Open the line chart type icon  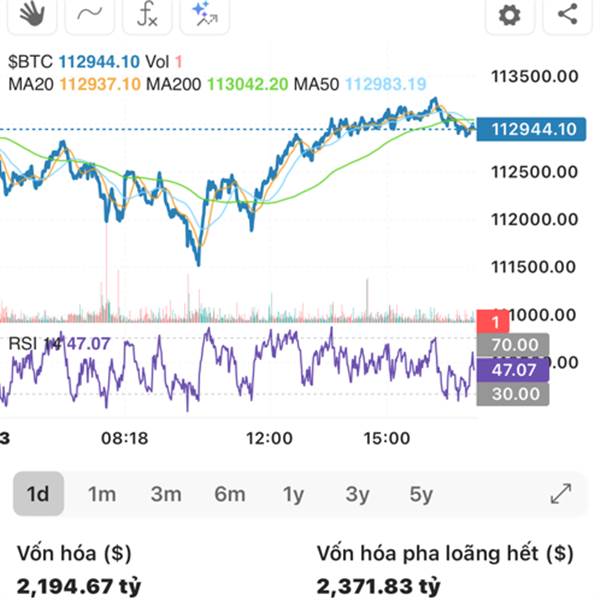point(90,15)
